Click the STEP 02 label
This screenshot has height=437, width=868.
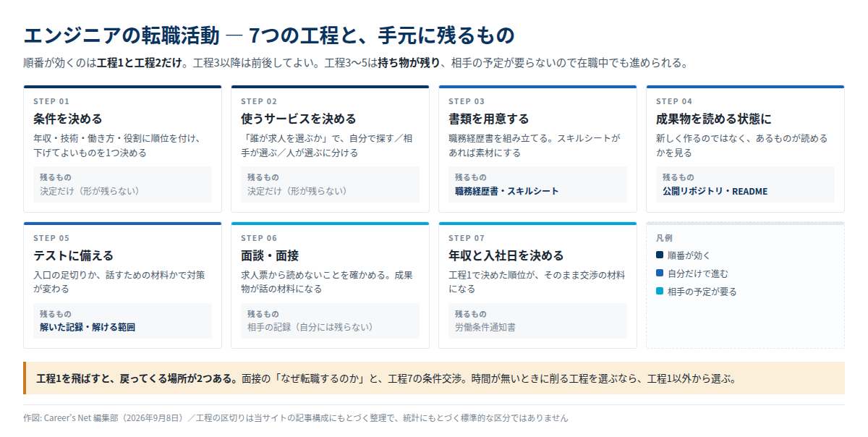pyautogui.click(x=259, y=101)
